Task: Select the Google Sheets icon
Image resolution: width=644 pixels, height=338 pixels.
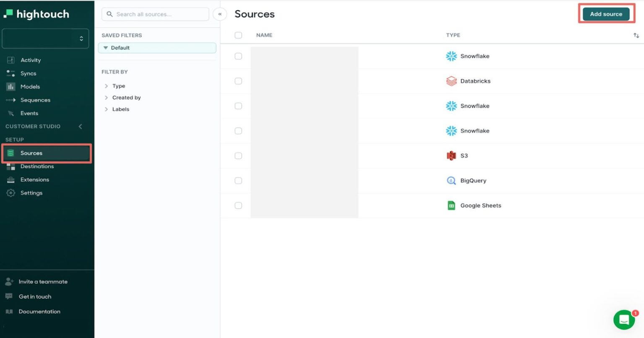Action: tap(451, 205)
